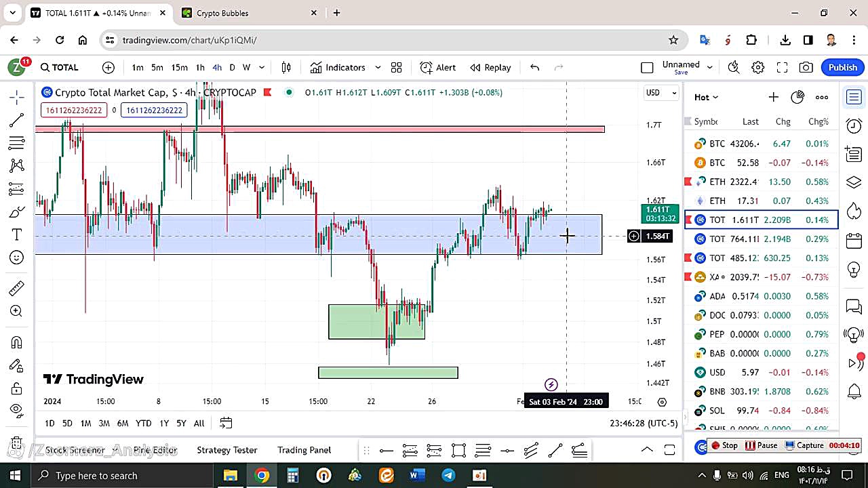868x488 pixels.
Task: Expand the timeframe interval dropdown
Action: (262, 67)
